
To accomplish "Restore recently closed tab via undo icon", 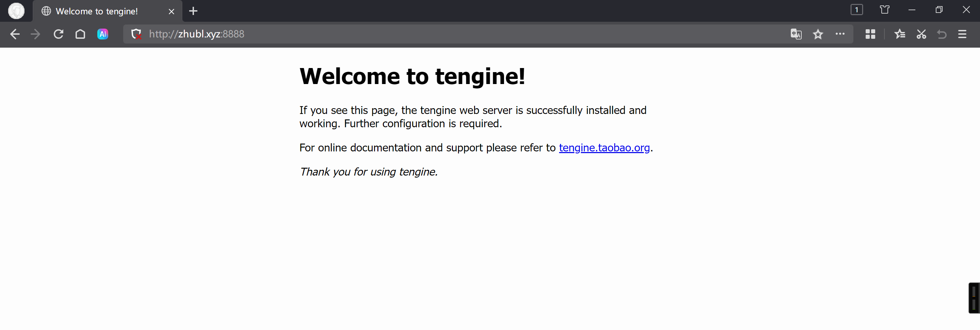I will click(x=942, y=34).
